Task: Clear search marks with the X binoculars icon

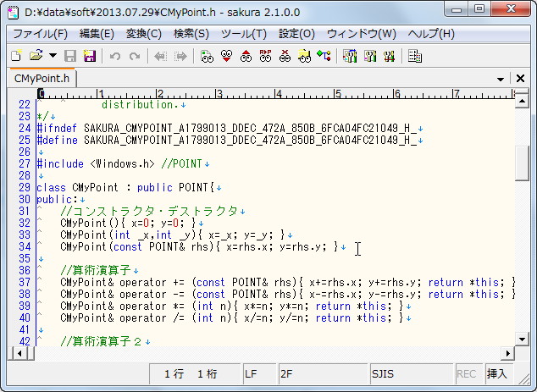Action: click(285, 56)
